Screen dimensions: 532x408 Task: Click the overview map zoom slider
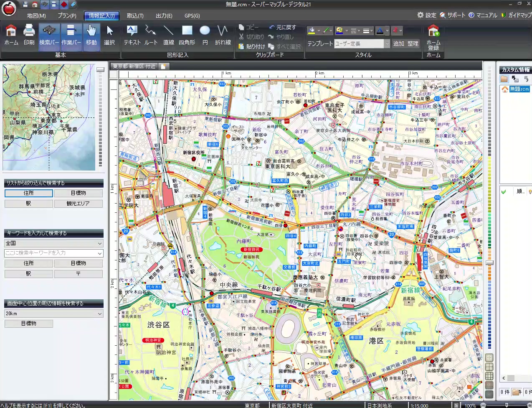100,70
